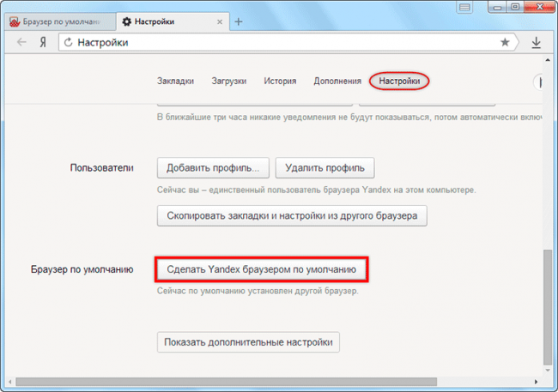Click the Пользователи label
The height and width of the screenshot is (392, 558).
coord(102,168)
